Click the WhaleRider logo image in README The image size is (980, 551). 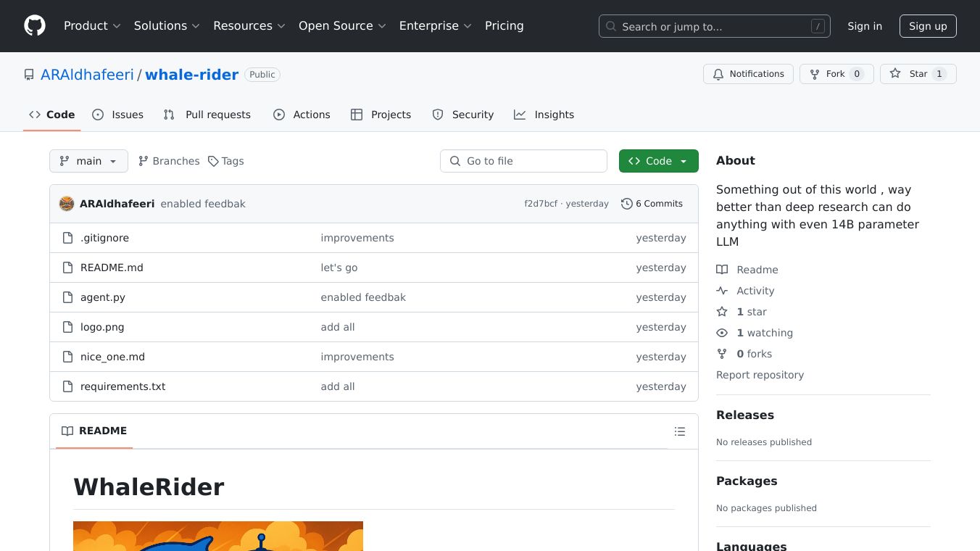pyautogui.click(x=217, y=536)
